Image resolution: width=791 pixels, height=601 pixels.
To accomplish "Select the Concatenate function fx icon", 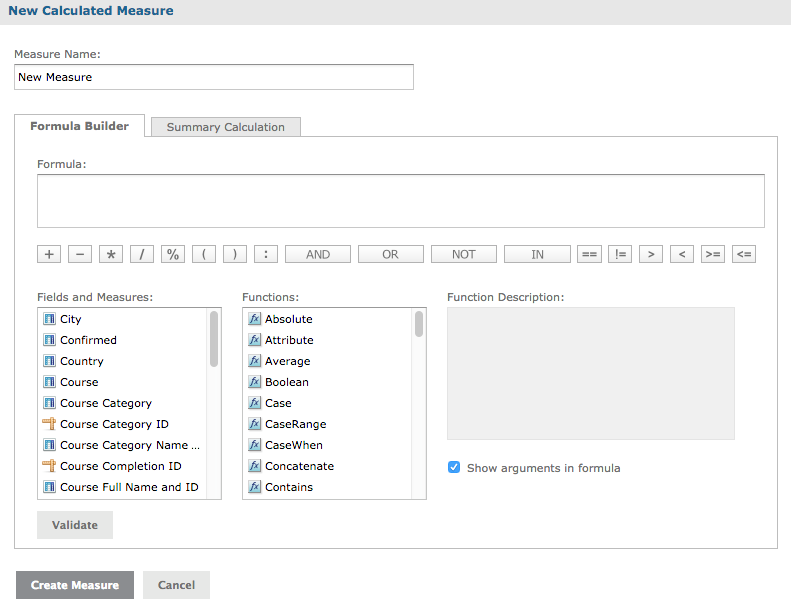I will coord(254,466).
